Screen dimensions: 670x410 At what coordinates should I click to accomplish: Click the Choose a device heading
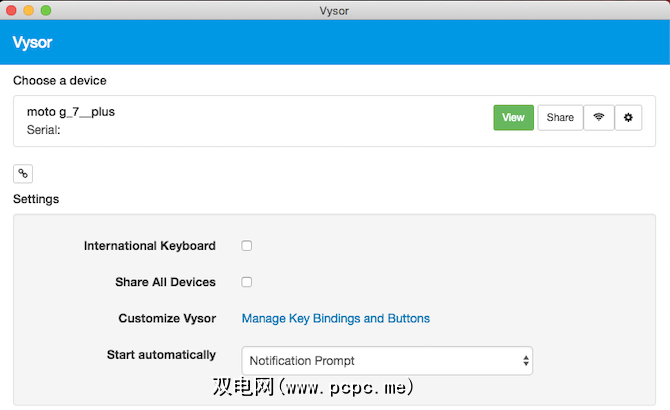pyautogui.click(x=60, y=80)
